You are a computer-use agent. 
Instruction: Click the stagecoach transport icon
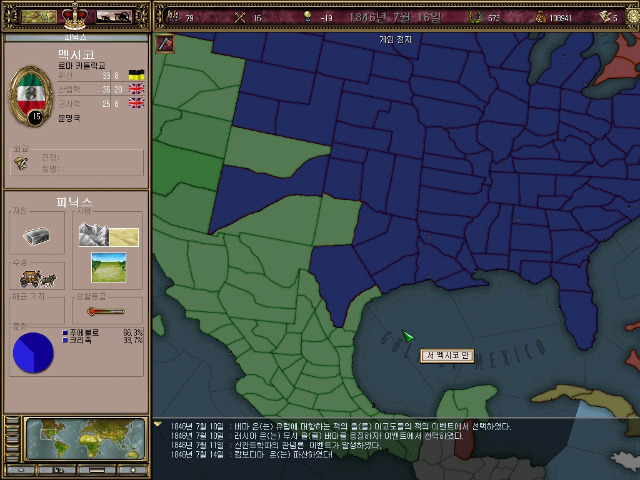(38, 278)
